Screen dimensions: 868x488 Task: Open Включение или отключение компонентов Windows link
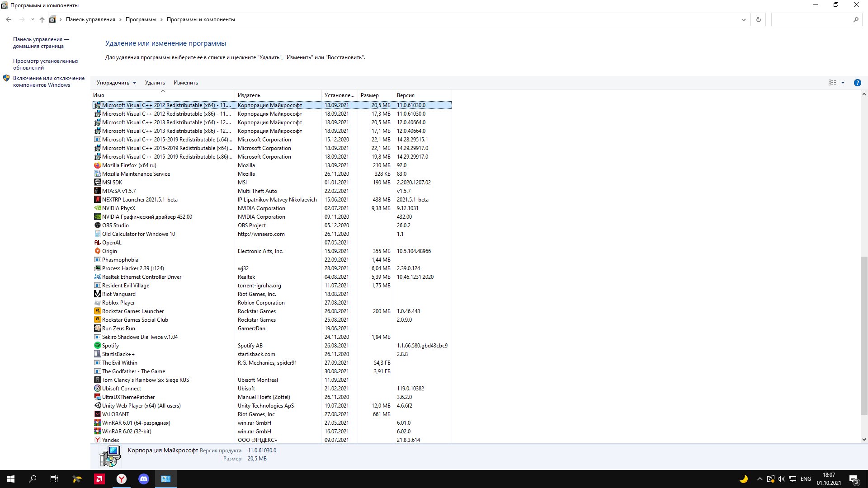click(x=48, y=81)
